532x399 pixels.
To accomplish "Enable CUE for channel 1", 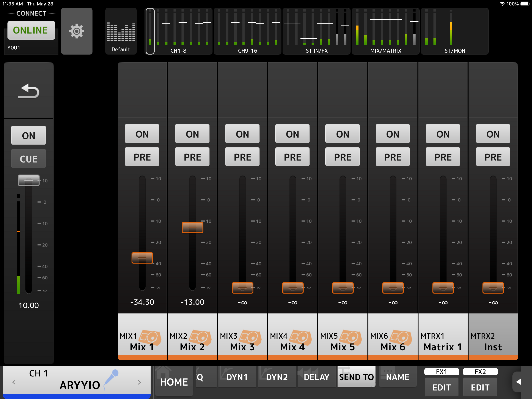I will [29, 159].
